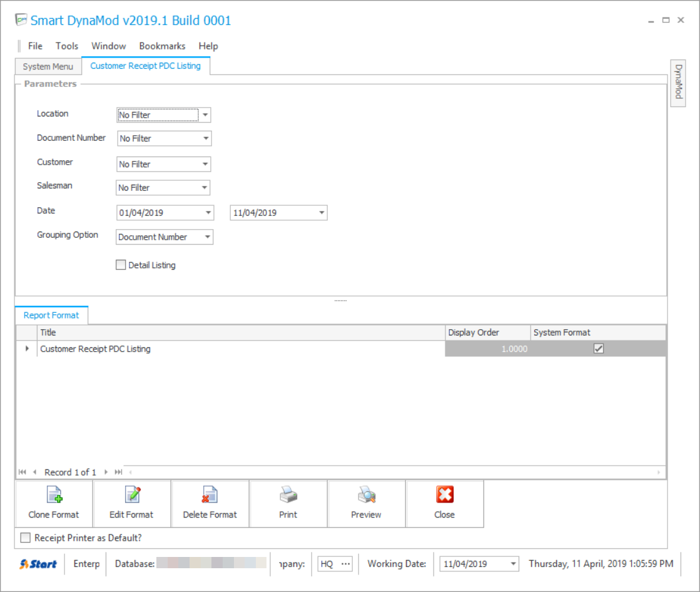Maximize the Smart DynaMod window
The height and width of the screenshot is (592, 700).
[666, 20]
